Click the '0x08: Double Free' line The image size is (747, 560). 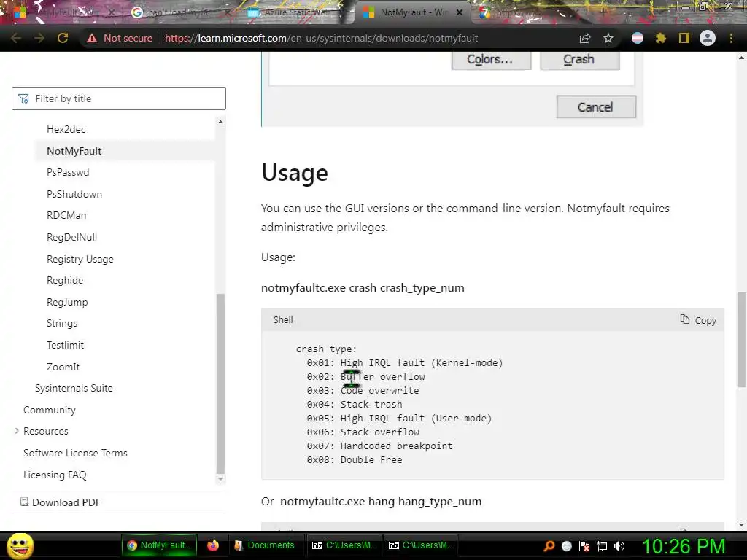355,460
